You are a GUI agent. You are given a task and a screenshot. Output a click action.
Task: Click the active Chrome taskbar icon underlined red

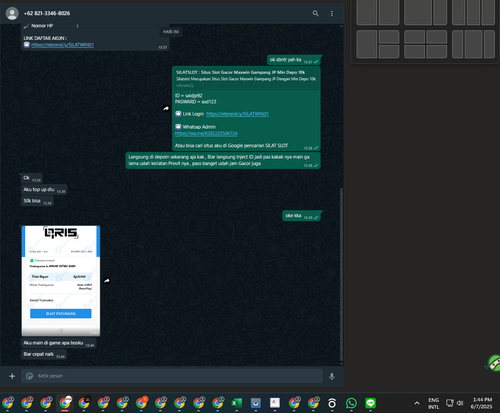(65, 403)
